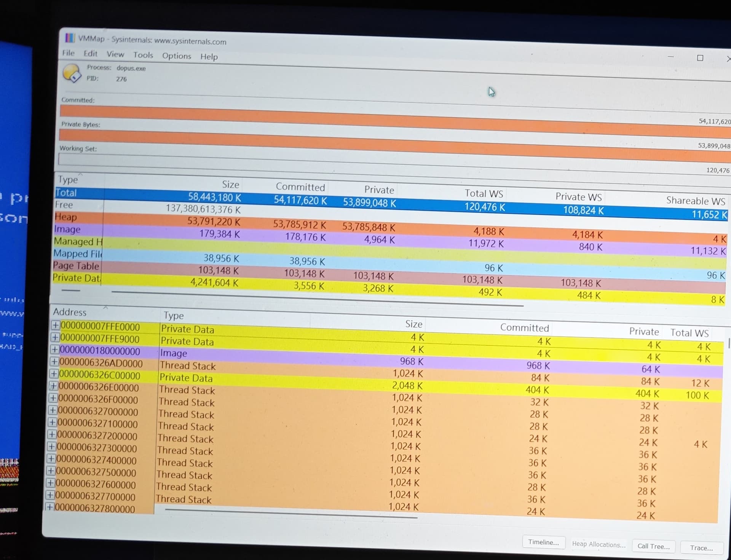Select address 0000006326C00000 text

tap(99, 375)
